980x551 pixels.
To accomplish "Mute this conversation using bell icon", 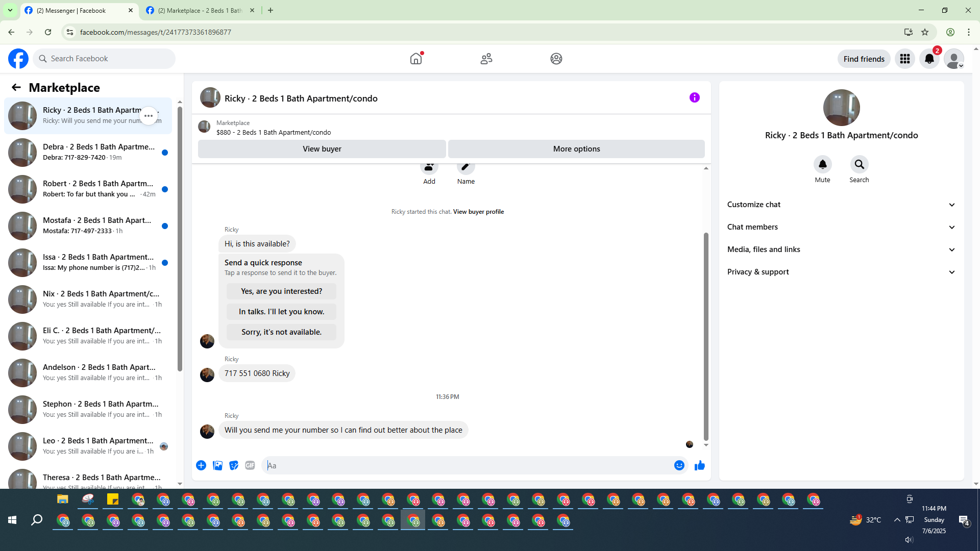I will 822,164.
